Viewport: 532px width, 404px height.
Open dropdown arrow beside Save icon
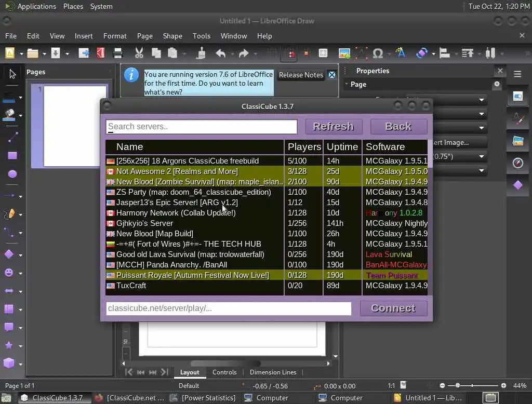(67, 54)
